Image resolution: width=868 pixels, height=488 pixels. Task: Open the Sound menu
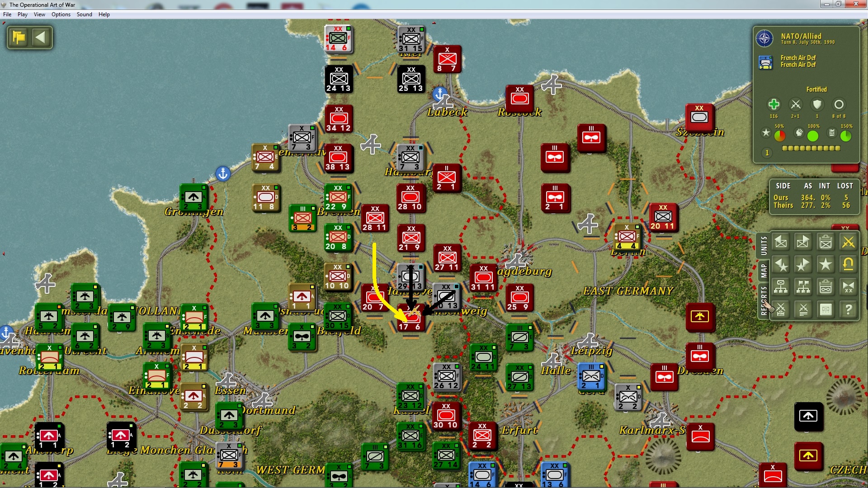(x=85, y=14)
